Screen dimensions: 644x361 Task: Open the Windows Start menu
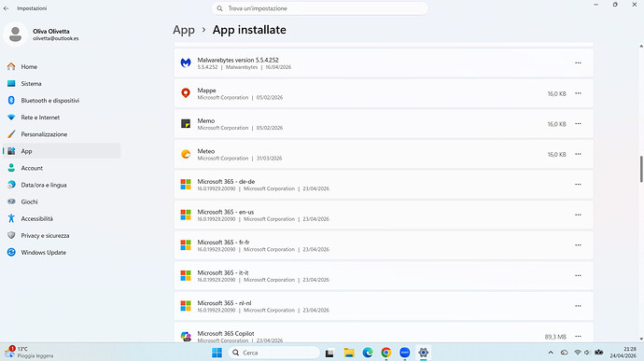(217, 353)
